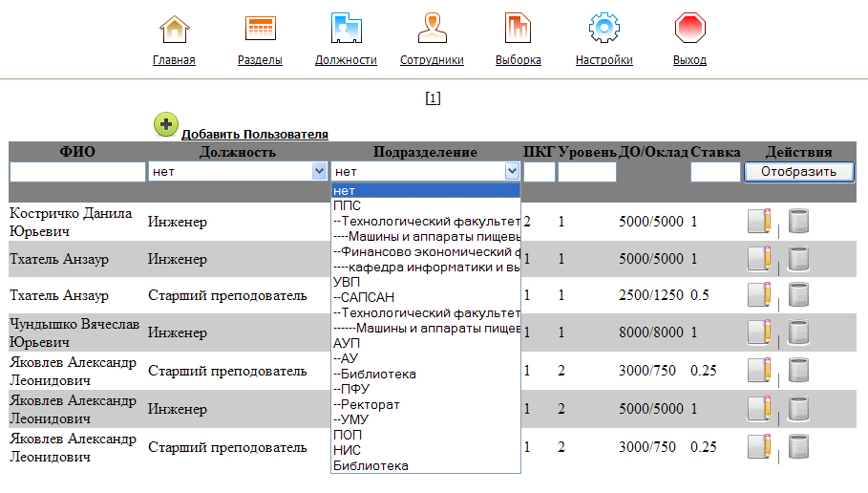This screenshot has width=868, height=493.
Task: Click the green plus add-user icon
Action: [x=165, y=124]
